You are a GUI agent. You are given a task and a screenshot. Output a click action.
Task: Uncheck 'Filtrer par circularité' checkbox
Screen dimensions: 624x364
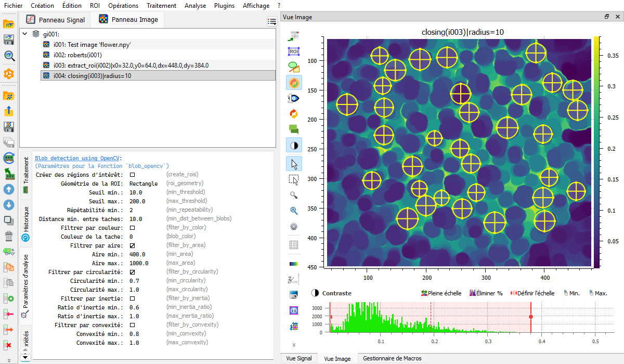tap(133, 272)
